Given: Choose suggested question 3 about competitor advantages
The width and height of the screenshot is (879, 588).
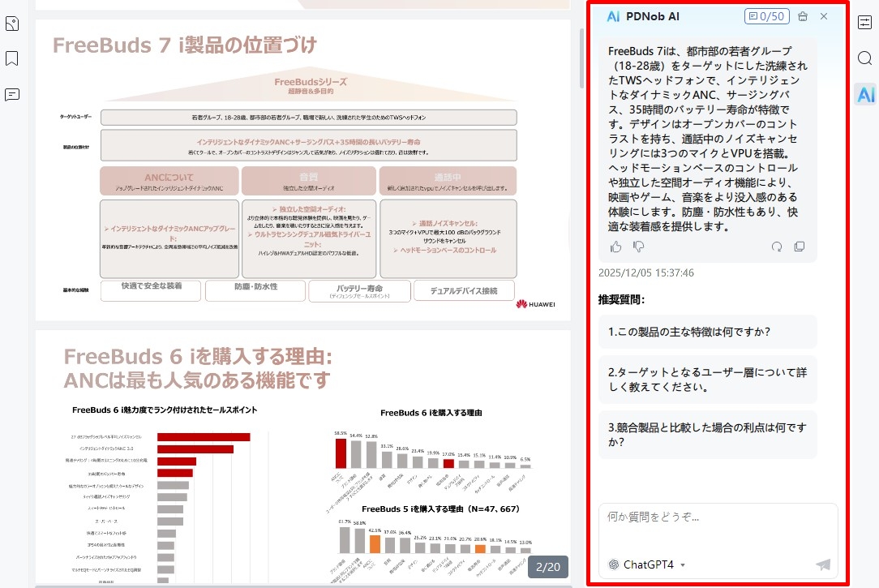Looking at the screenshot, I should [x=707, y=435].
